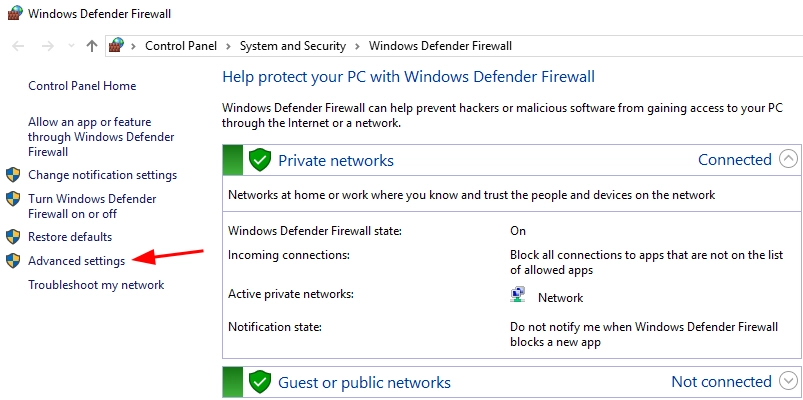Click the shield icon beside Restore defaults
Screen dimensions: 803x400
click(x=13, y=237)
